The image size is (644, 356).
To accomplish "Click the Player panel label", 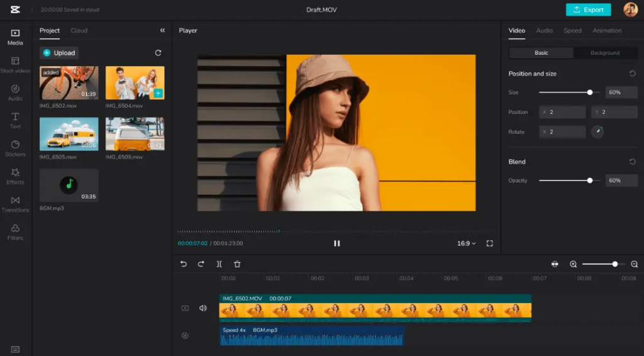I will pos(188,31).
